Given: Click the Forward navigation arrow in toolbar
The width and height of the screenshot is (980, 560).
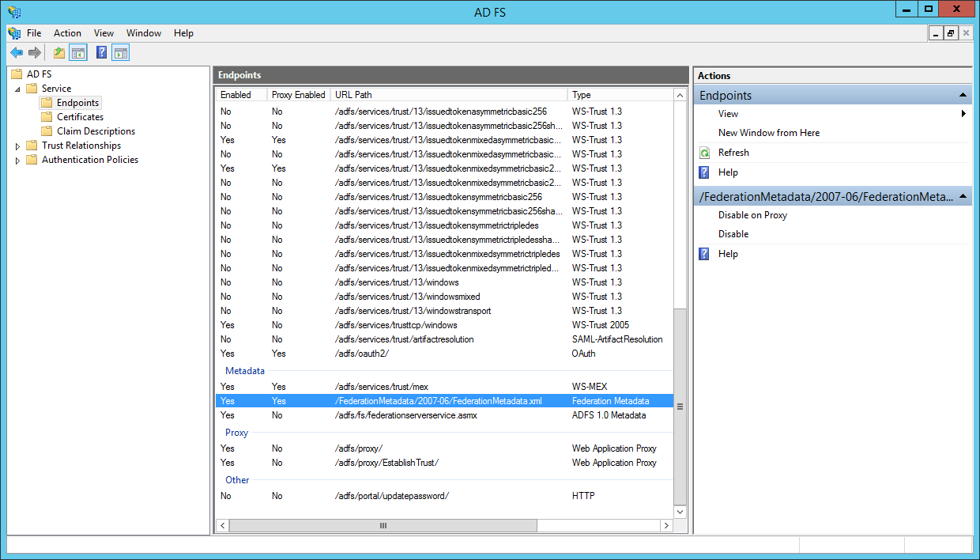Looking at the screenshot, I should tap(36, 52).
